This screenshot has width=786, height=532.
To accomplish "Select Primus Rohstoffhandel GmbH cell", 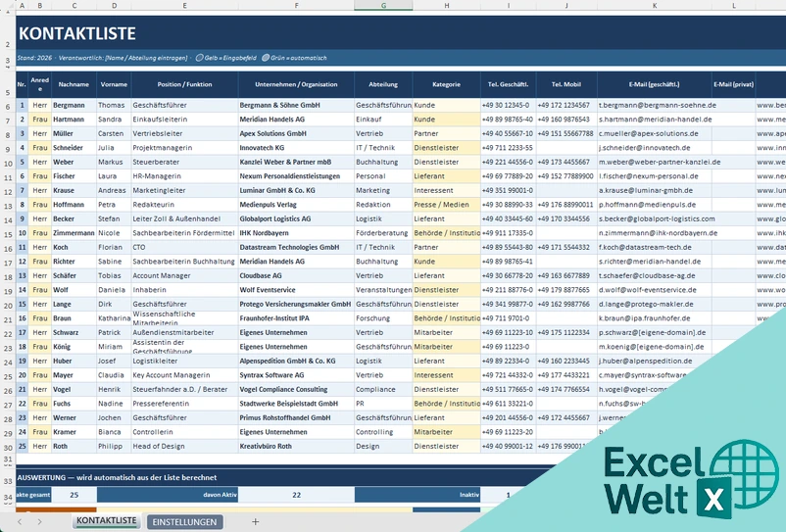I will [x=296, y=417].
